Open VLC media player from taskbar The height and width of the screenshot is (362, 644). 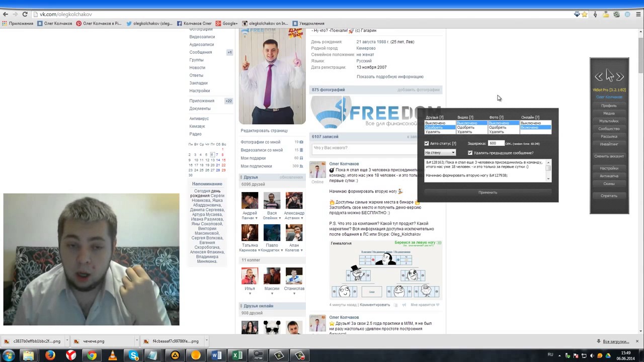(x=113, y=355)
